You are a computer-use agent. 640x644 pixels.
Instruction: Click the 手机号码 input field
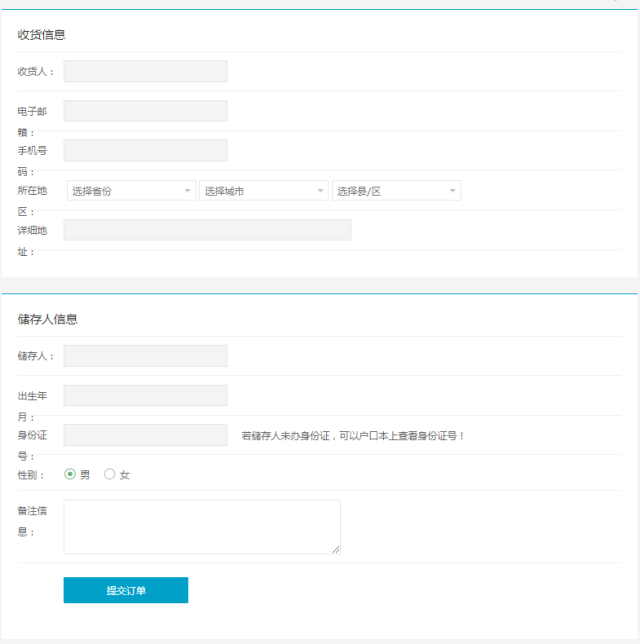coord(145,150)
